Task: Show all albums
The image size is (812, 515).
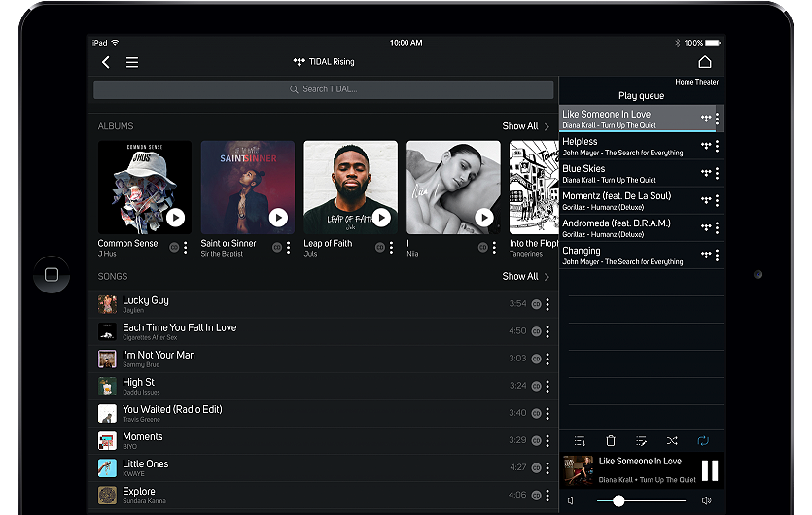Action: coord(525,126)
